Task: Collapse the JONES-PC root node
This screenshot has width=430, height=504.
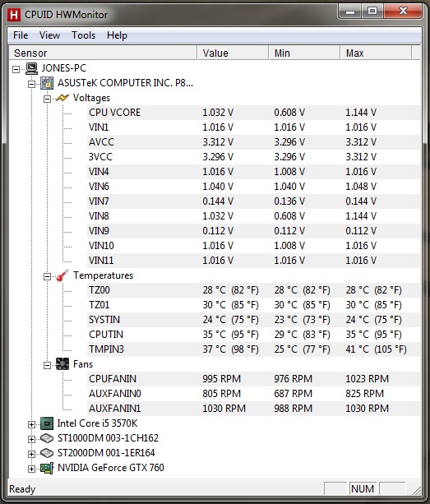Action: (16, 69)
